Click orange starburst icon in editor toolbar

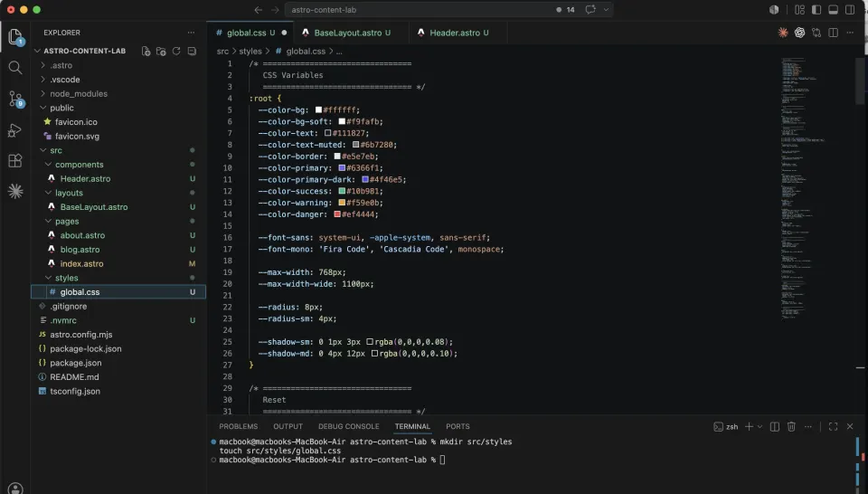point(783,33)
